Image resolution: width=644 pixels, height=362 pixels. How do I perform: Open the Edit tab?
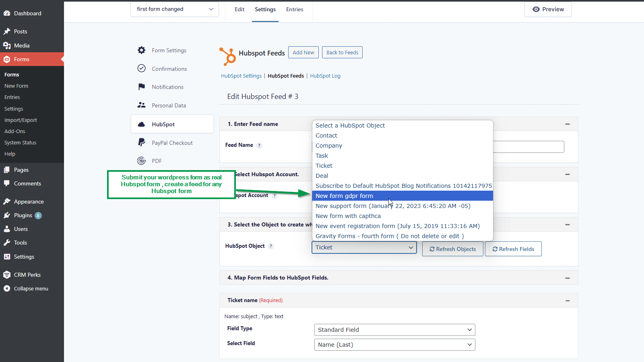point(239,9)
